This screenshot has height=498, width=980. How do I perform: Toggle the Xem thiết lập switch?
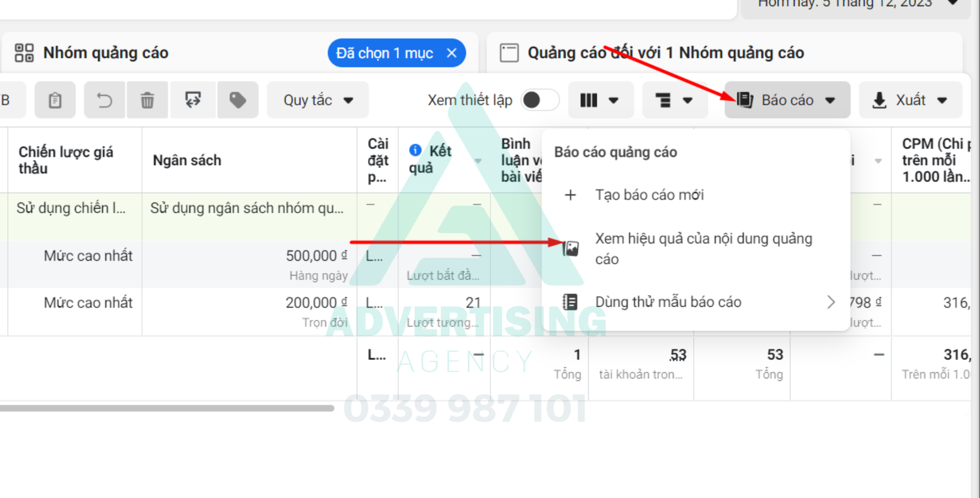tap(540, 100)
